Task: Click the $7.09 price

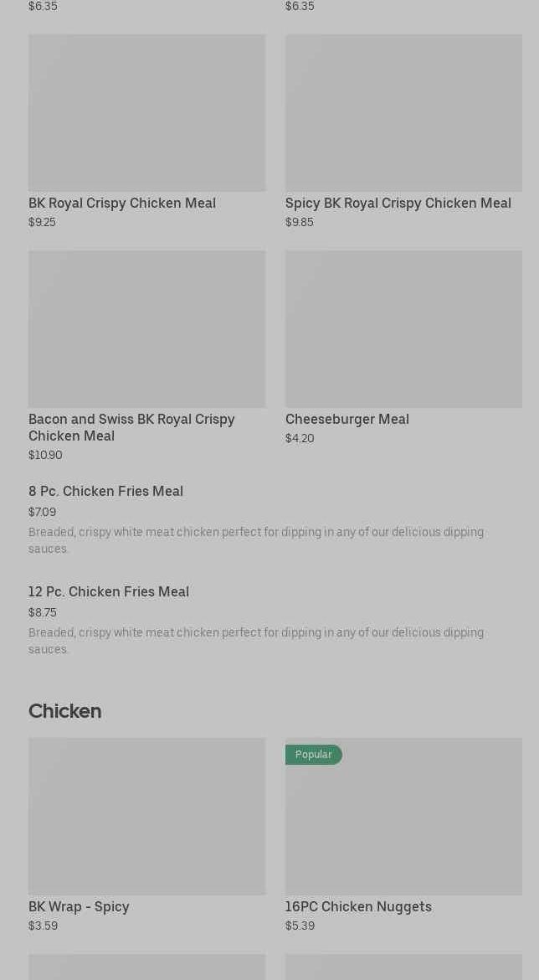Action: pos(42,512)
